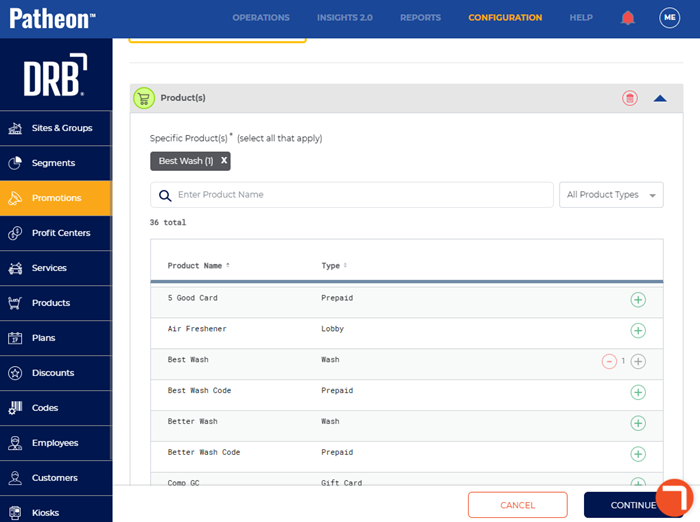Click the Employees person icon

(x=15, y=443)
